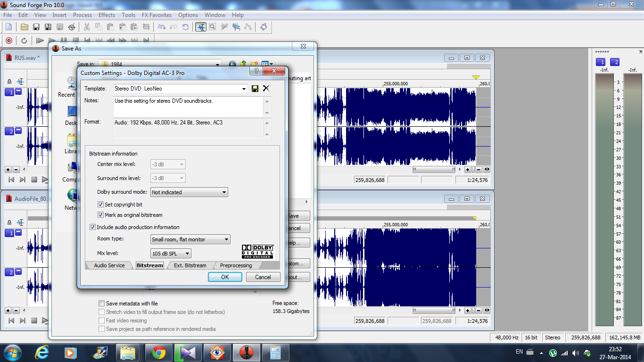
Task: Click the 48,000 Hz status bar field
Action: coord(507,337)
